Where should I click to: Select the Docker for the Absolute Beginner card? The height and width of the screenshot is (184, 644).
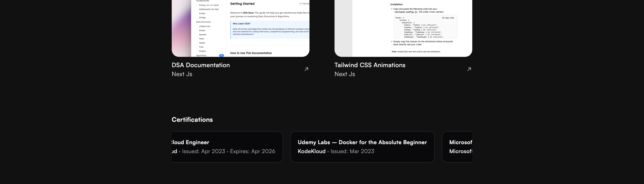[362, 147]
